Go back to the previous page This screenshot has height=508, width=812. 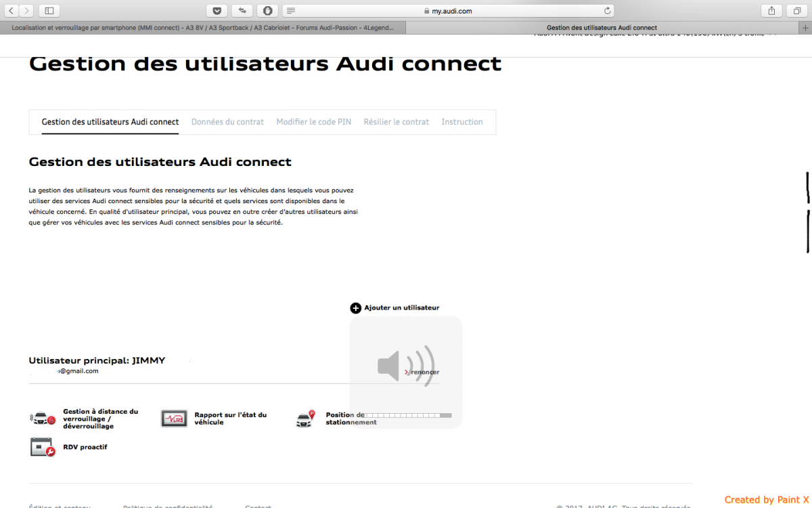tap(12, 10)
